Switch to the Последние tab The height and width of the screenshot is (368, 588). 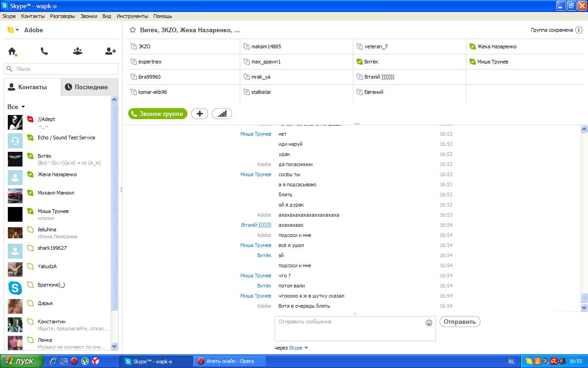(x=90, y=87)
